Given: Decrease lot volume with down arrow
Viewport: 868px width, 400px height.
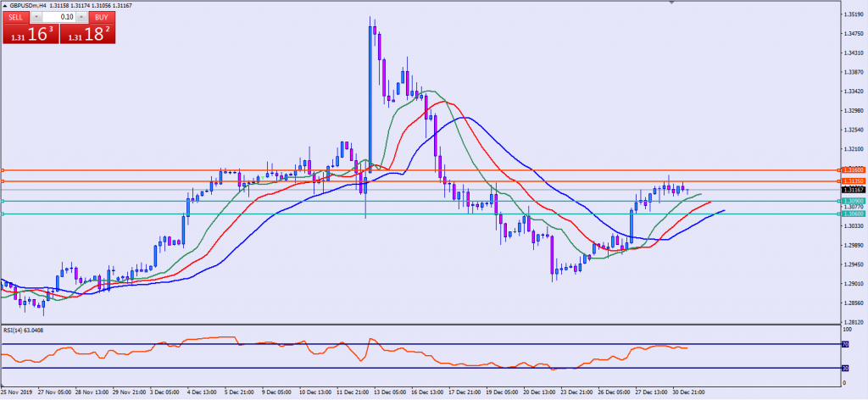Looking at the screenshot, I should 36,17.
